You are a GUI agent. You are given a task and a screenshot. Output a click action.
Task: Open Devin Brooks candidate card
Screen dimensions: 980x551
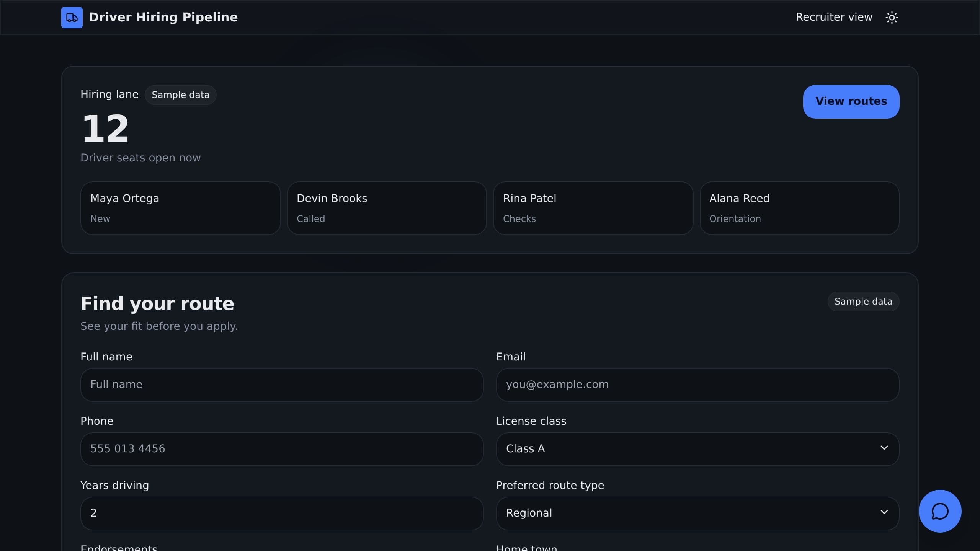click(x=387, y=208)
